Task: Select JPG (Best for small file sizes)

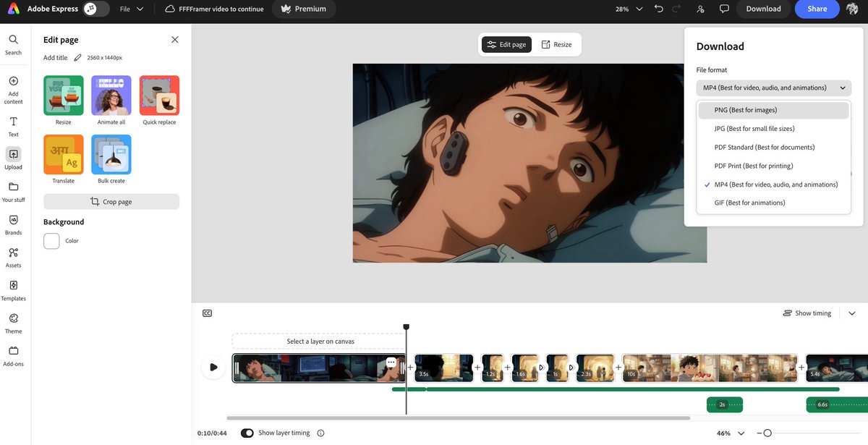Action: pos(773,129)
